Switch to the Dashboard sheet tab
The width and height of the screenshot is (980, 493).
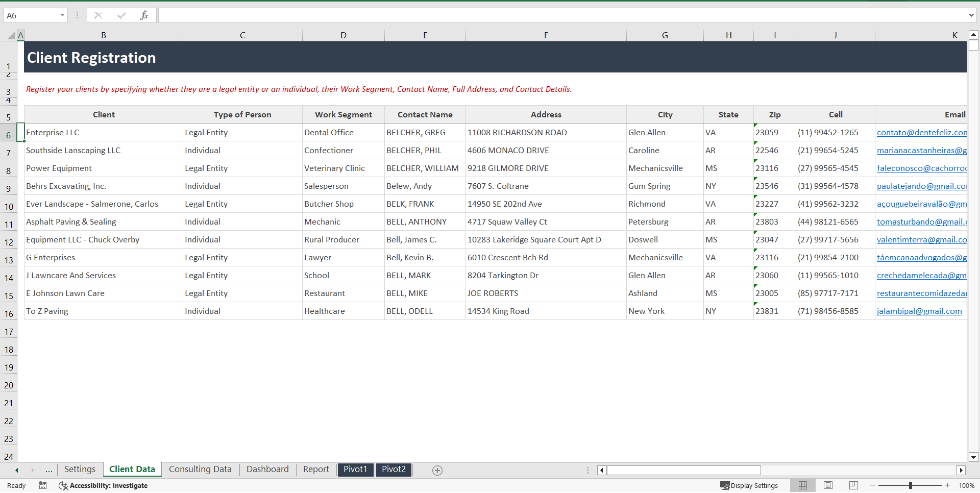[267, 470]
